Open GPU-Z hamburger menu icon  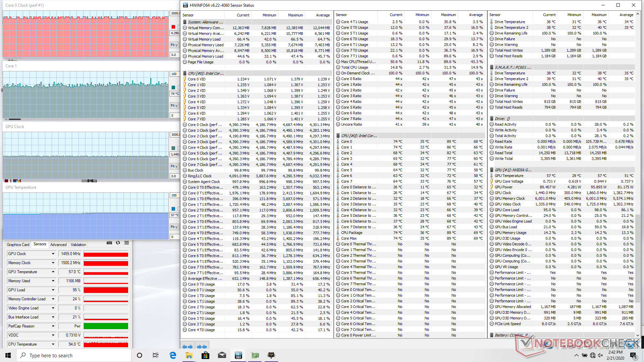[x=126, y=243]
